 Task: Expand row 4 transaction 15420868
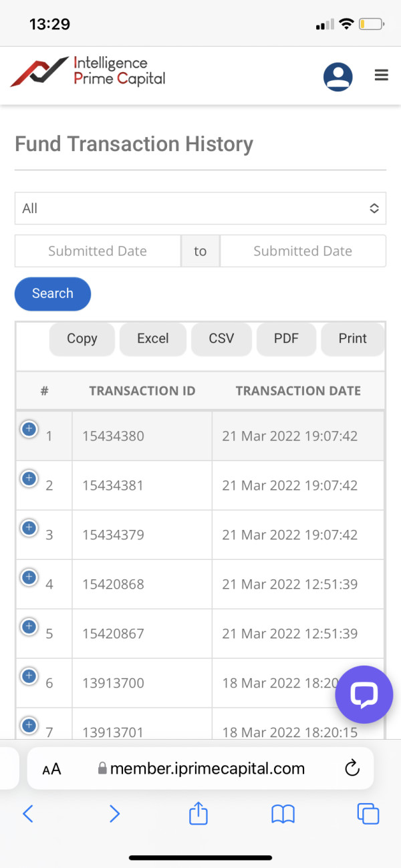[29, 577]
